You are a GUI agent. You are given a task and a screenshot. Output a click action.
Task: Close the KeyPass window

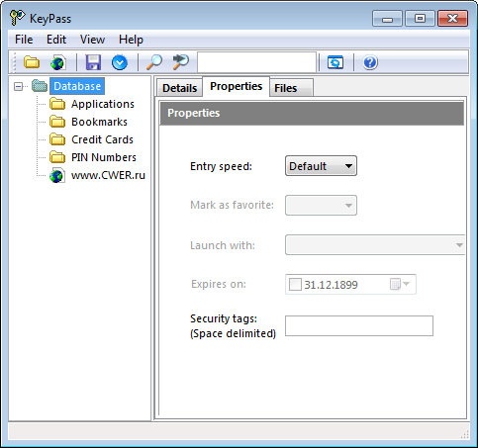click(x=452, y=18)
